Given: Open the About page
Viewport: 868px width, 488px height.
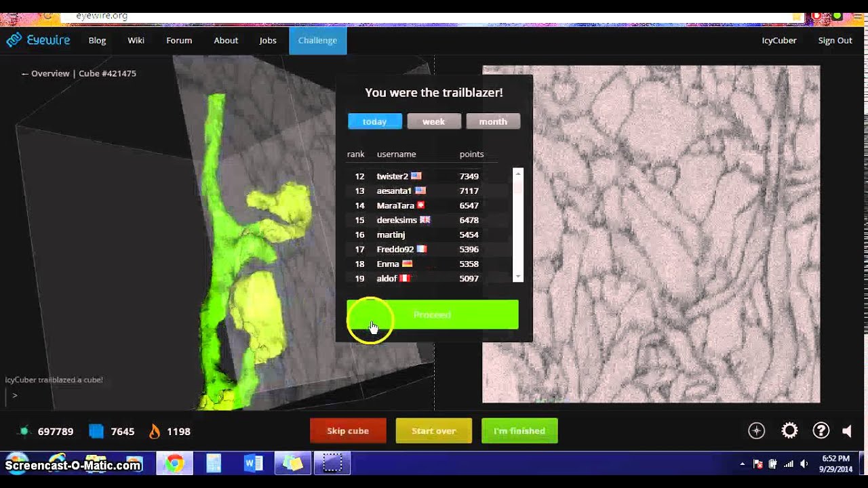Looking at the screenshot, I should (x=226, y=41).
